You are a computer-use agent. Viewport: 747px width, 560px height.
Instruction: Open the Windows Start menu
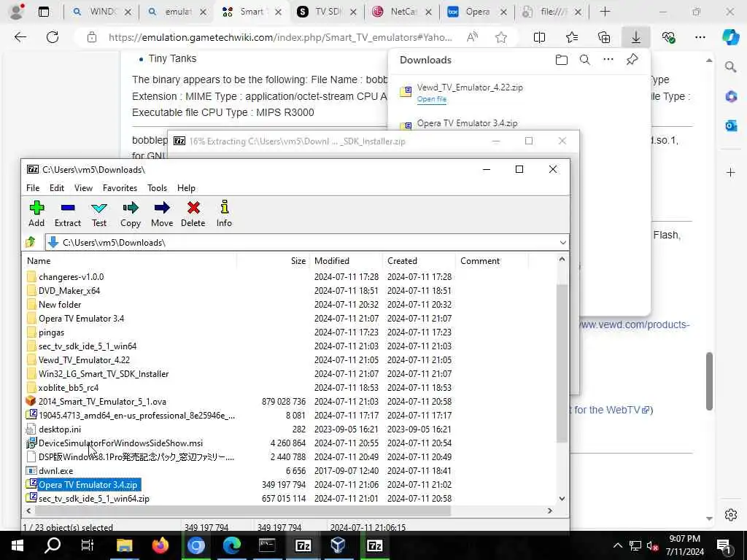pos(18,545)
